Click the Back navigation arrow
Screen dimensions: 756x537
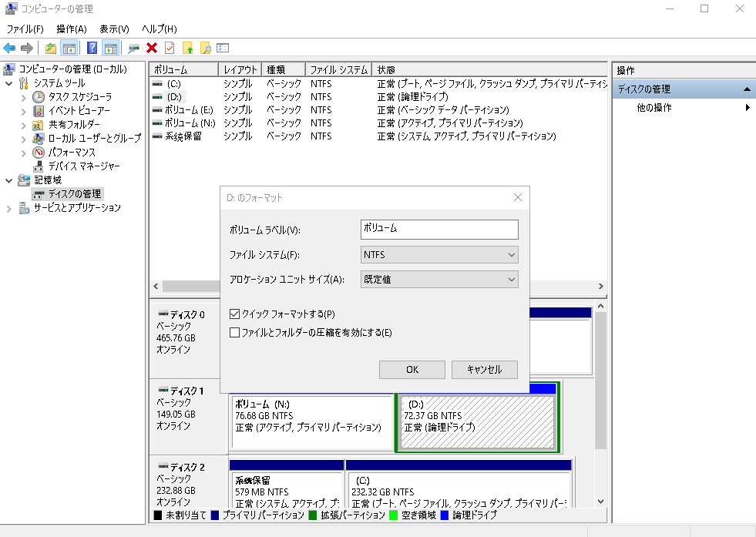(x=9, y=47)
